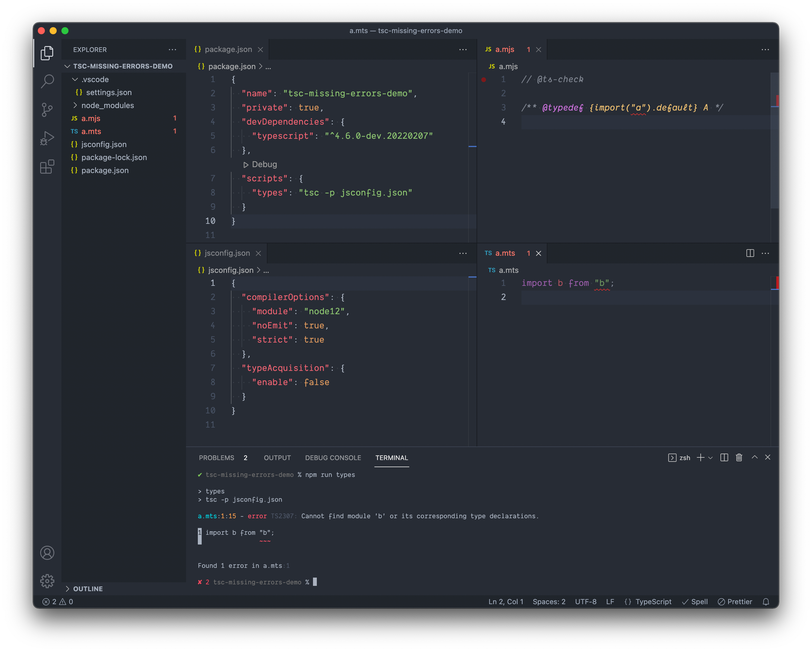The width and height of the screenshot is (812, 652).
Task: Toggle breakpoint on line 1 of a.mjs
Action: (484, 79)
